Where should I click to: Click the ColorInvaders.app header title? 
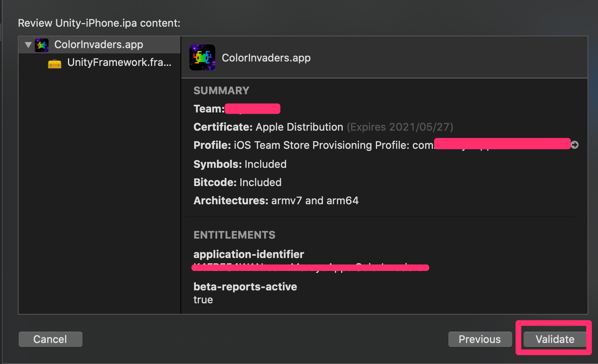[x=266, y=58]
